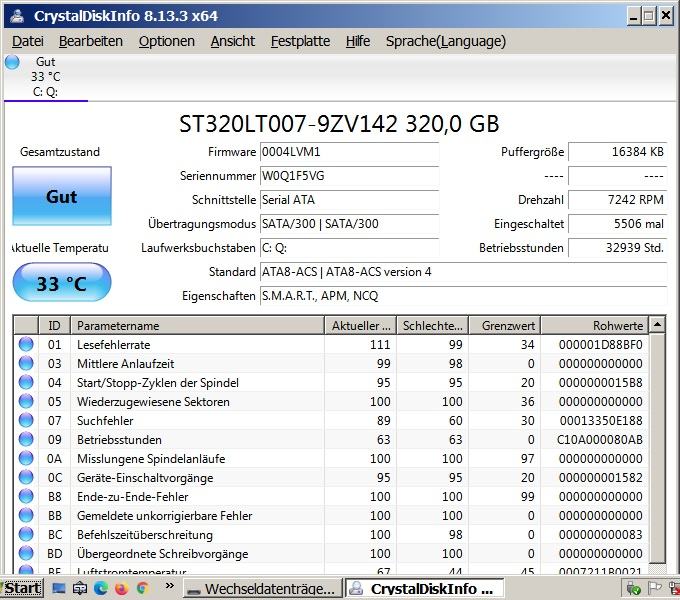Click the Eingeschaltet value 5506 mal
The image size is (680, 600).
pos(618,224)
